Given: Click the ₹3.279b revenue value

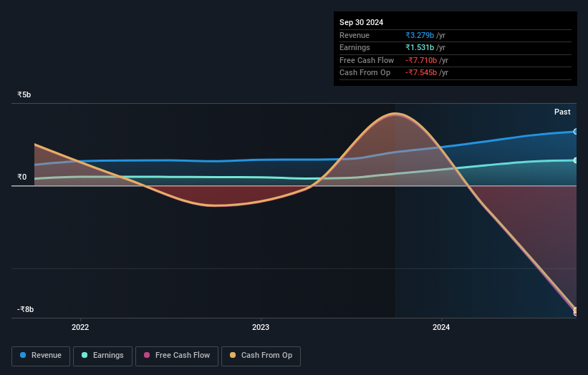Looking at the screenshot, I should click(420, 35).
